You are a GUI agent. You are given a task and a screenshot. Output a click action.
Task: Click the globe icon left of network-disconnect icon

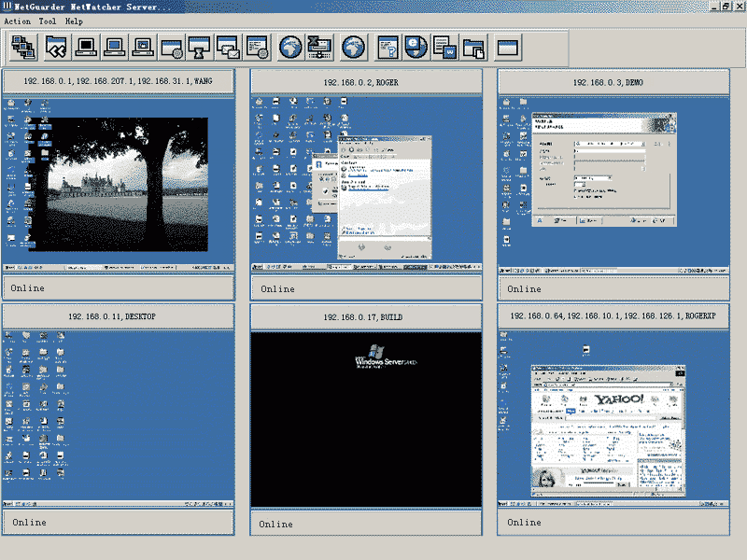290,48
